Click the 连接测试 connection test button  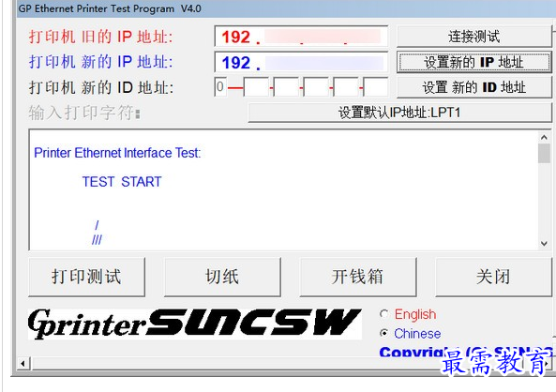pyautogui.click(x=474, y=37)
